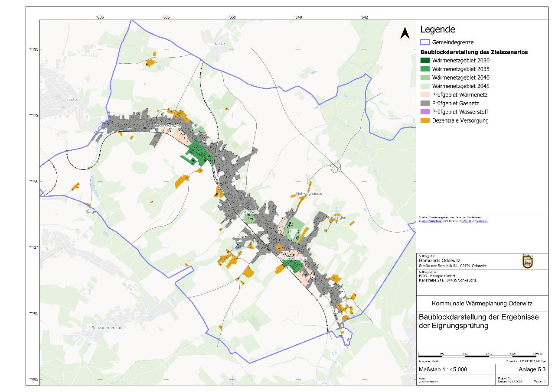Open the MapTiler attribution link
This screenshot has height=392, width=555.
click(x=481, y=221)
